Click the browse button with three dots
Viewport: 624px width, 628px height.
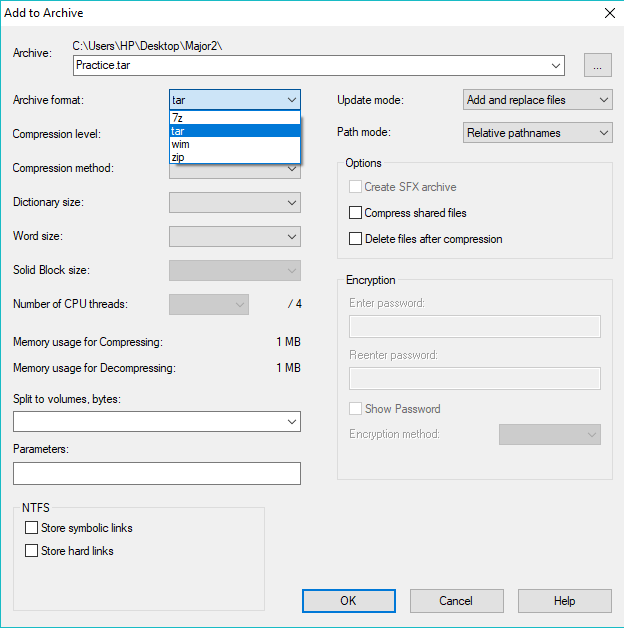coord(597,66)
